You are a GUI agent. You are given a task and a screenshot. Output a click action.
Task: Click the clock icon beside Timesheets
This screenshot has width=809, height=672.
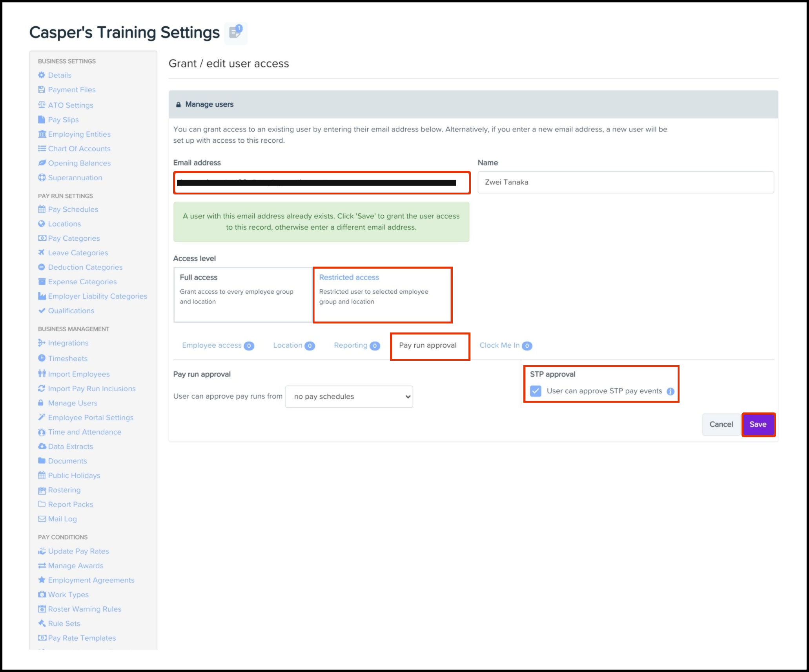[x=42, y=358]
